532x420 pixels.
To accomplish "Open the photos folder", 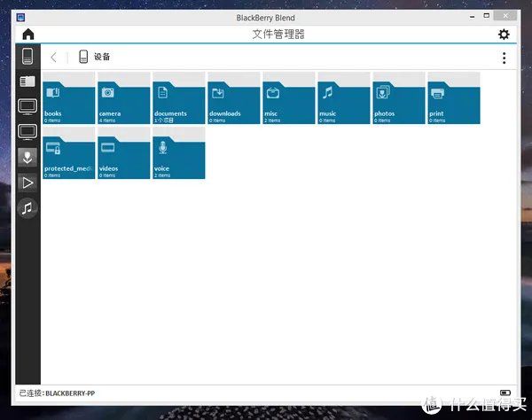I will point(398,98).
